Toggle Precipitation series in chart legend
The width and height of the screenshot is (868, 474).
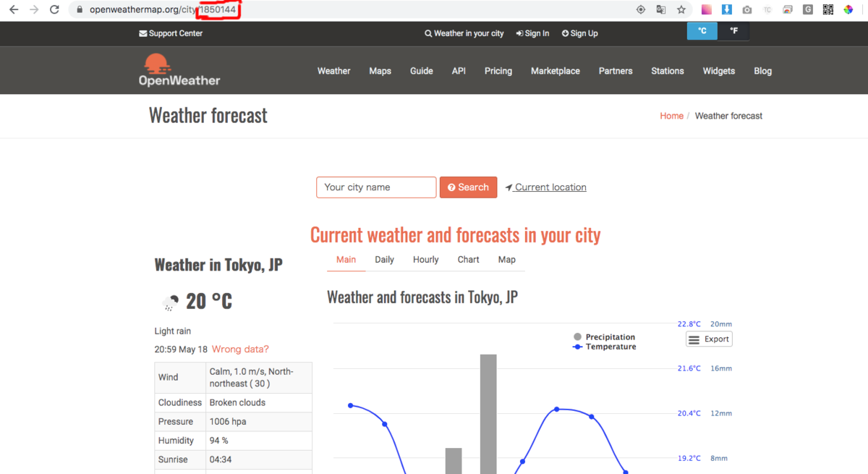point(605,337)
